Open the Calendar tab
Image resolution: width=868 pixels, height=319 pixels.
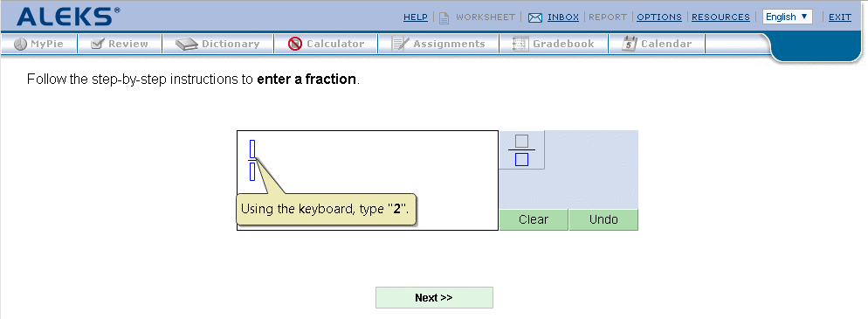click(x=657, y=44)
